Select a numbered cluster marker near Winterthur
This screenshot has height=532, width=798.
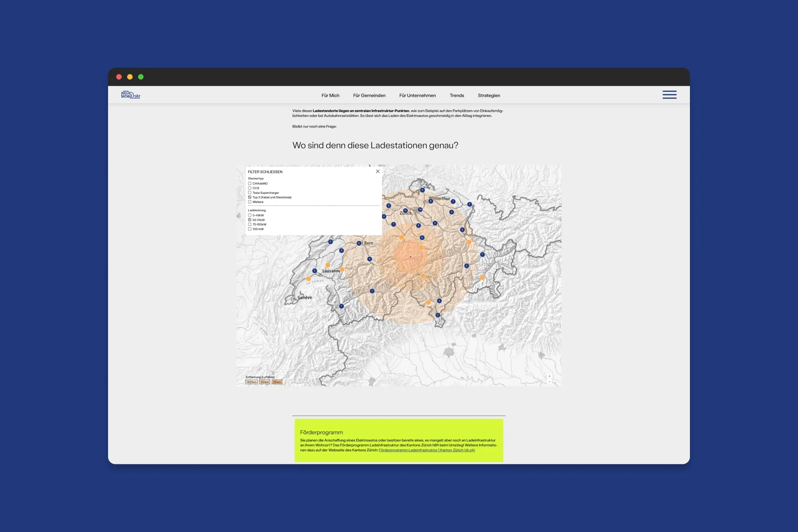pyautogui.click(x=430, y=202)
